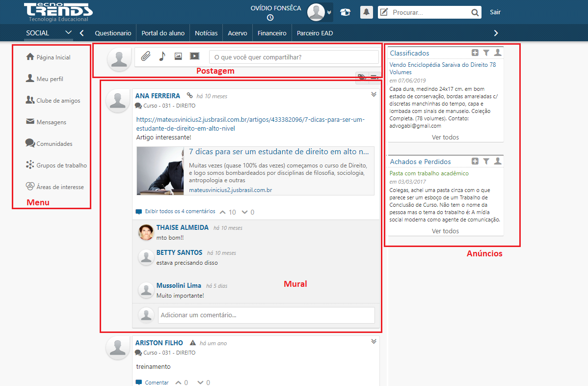The width and height of the screenshot is (588, 386).
Task: Filter Achados e Perdidos with funnel icon
Action: (486, 161)
